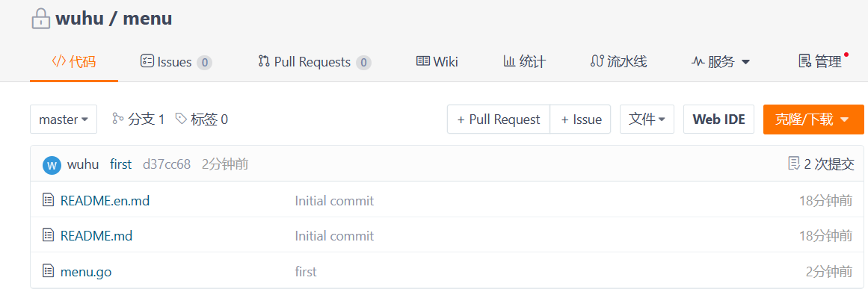Open commit hash d37cc68
This screenshot has height=301, width=868.
(167, 164)
